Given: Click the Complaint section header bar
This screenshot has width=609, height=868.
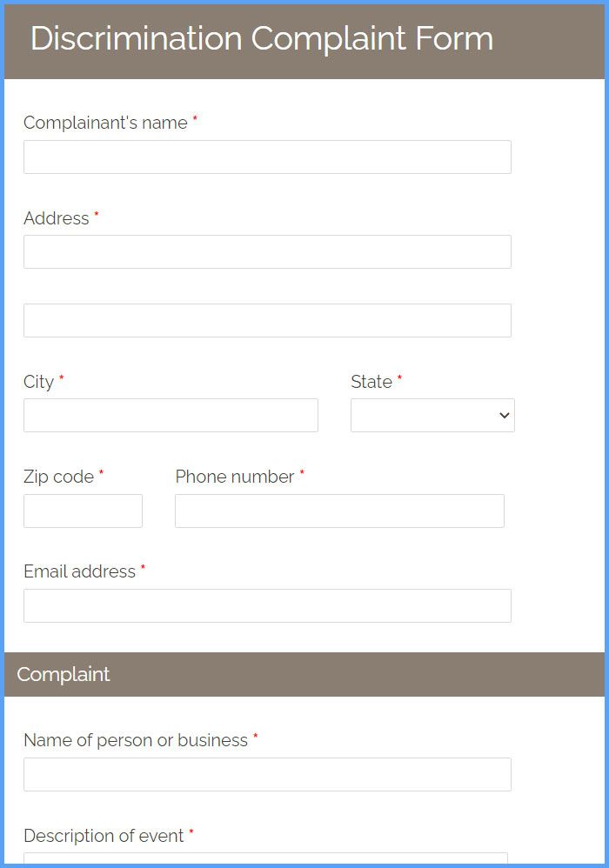Looking at the screenshot, I should coord(304,674).
